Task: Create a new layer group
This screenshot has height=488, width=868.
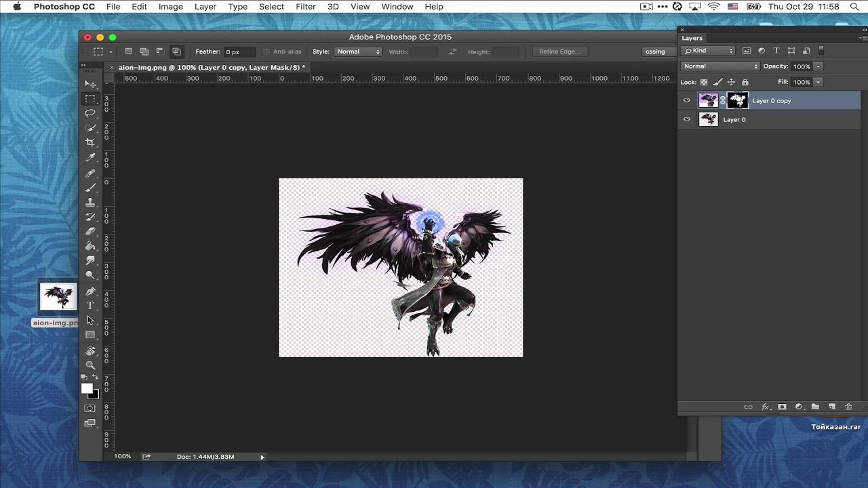Action: pos(815,407)
